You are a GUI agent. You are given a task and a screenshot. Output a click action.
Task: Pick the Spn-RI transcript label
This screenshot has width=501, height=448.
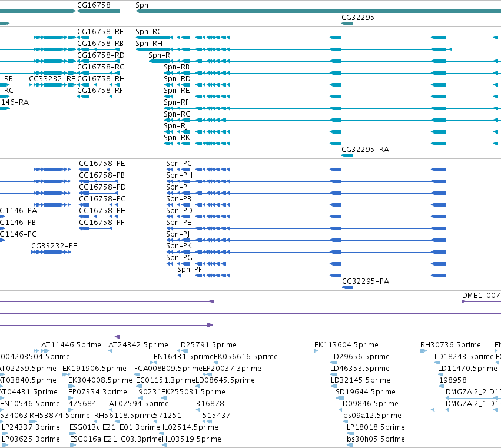coord(160,55)
